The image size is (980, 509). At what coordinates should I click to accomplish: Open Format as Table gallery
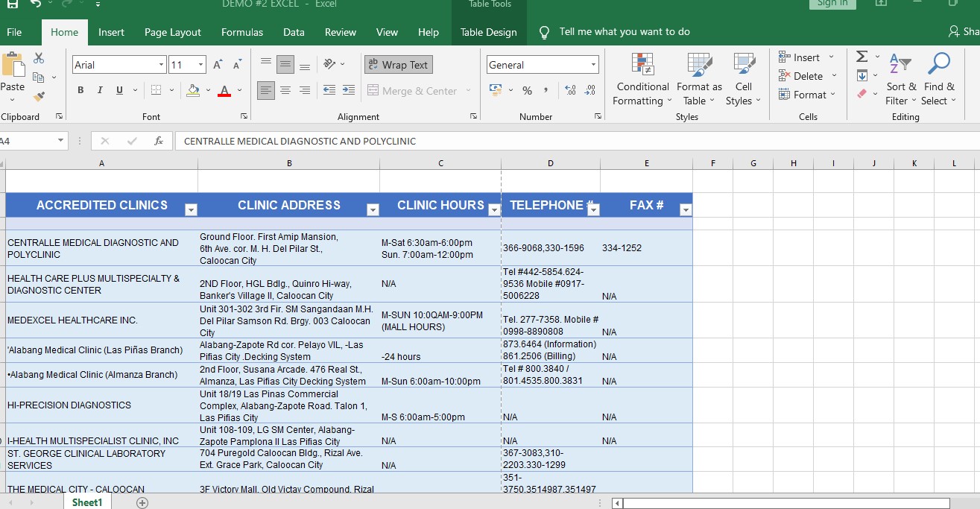[699, 80]
